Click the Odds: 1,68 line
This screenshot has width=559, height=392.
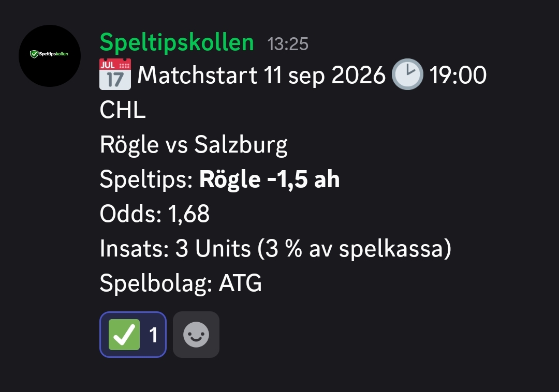coord(155,214)
